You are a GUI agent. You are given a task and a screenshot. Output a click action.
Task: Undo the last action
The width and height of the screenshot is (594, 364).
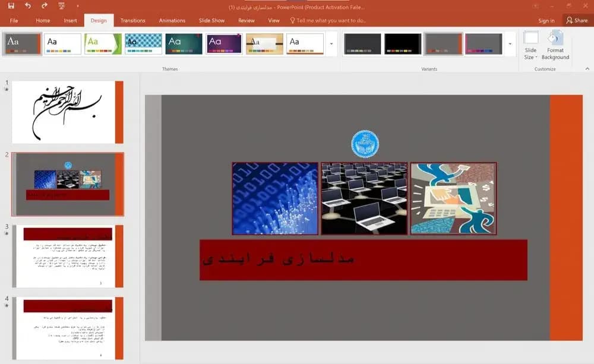point(28,6)
